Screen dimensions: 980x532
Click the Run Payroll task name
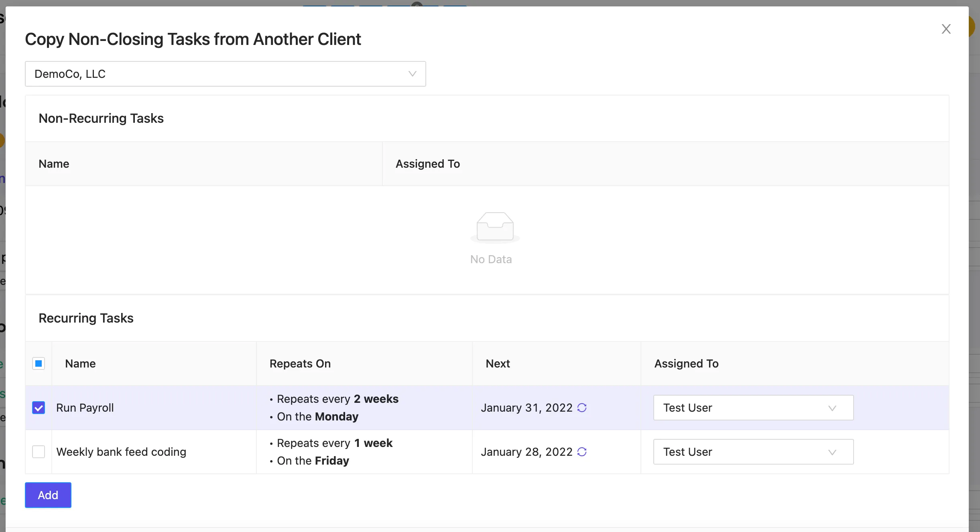pyautogui.click(x=85, y=408)
